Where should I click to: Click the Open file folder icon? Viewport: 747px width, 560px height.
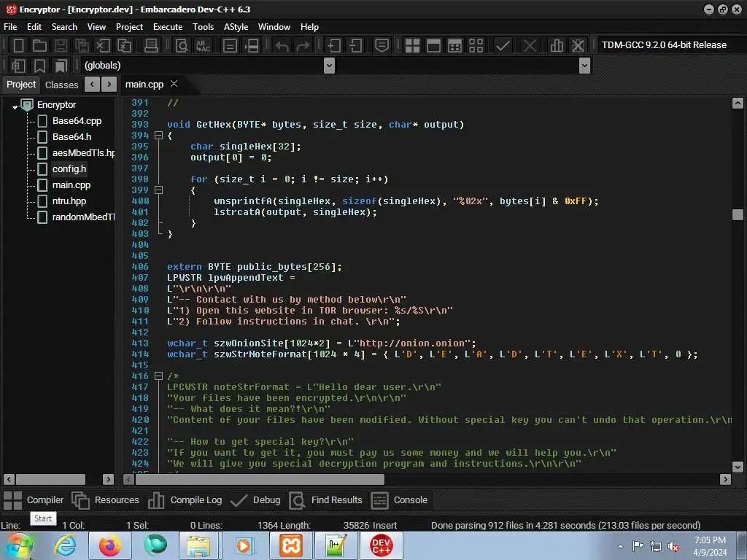click(x=39, y=46)
